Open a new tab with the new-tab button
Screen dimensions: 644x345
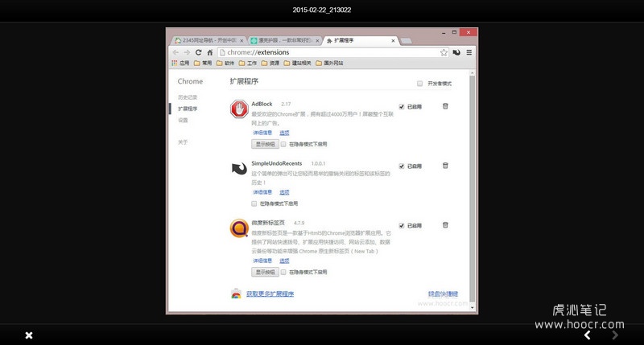click(406, 41)
